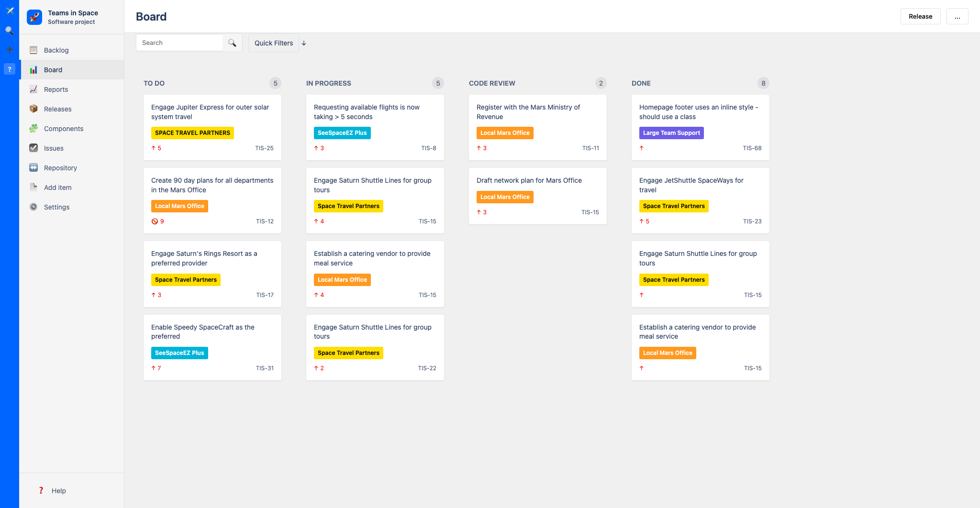Open the three-dot more options menu
The image size is (980, 508).
point(957,16)
